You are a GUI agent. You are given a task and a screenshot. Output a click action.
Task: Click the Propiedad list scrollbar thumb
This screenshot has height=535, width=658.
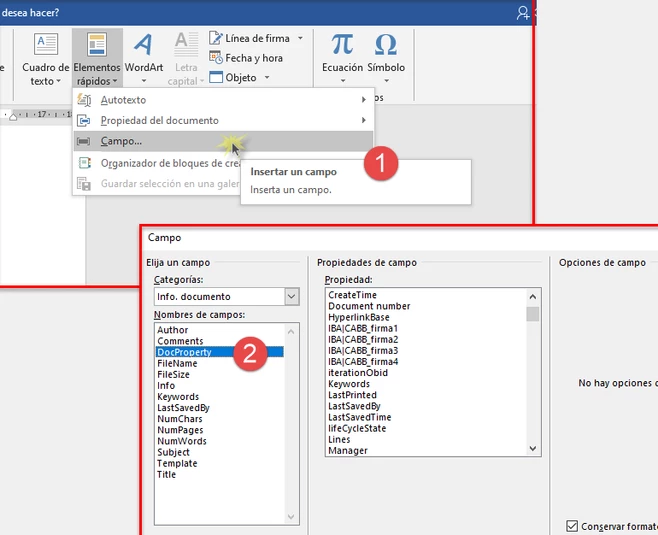click(x=533, y=314)
